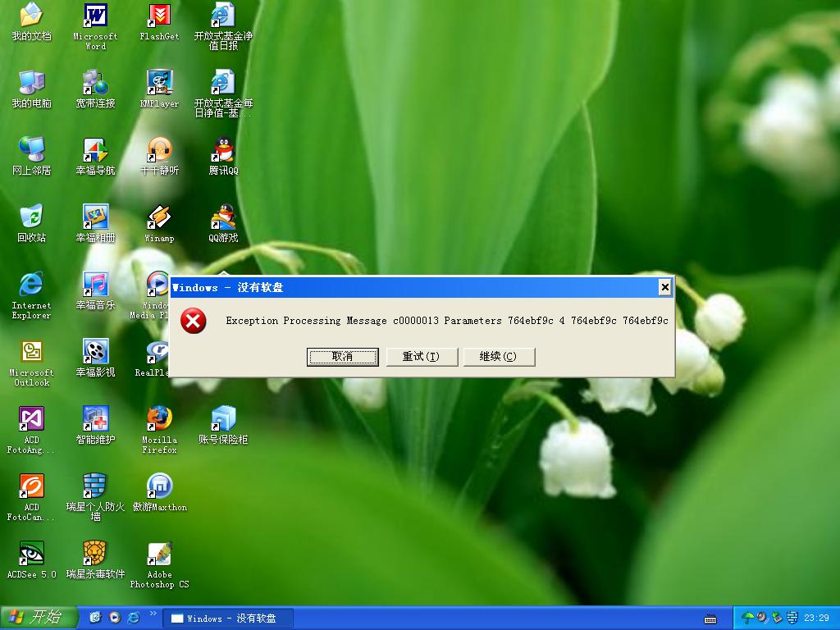Click the media player quick launch icon

(x=115, y=618)
